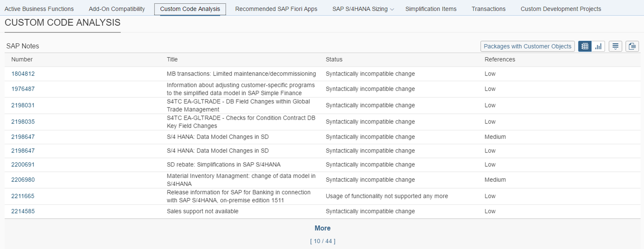Open SAP Note 2214585 link
Image resolution: width=644 pixels, height=249 pixels.
[x=23, y=211]
